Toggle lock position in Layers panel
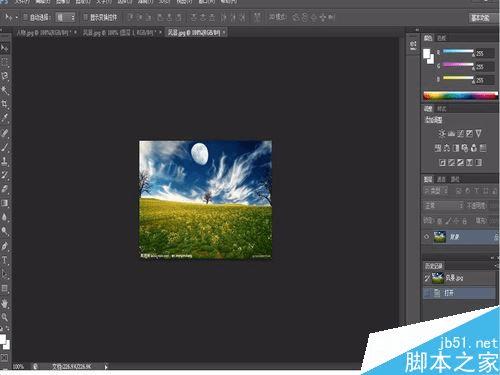 456,221
